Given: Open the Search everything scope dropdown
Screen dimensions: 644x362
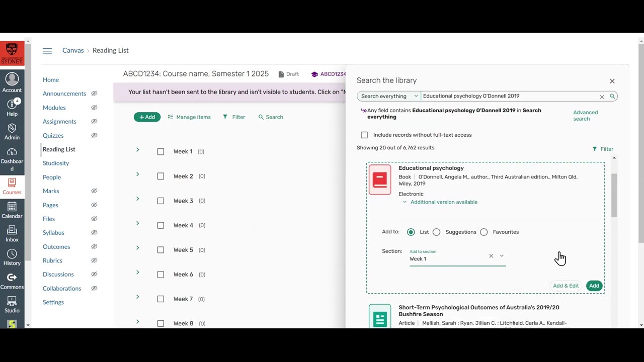Looking at the screenshot, I should pyautogui.click(x=389, y=96).
